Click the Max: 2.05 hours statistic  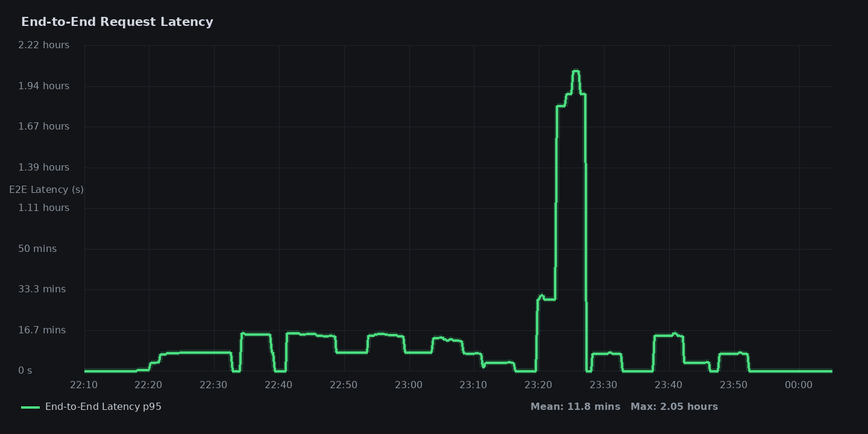(674, 407)
